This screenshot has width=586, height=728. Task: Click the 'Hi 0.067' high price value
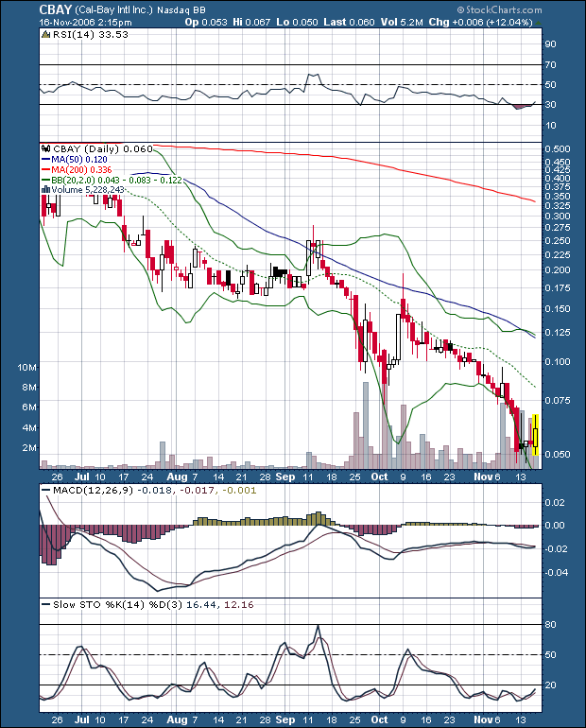[x=251, y=22]
